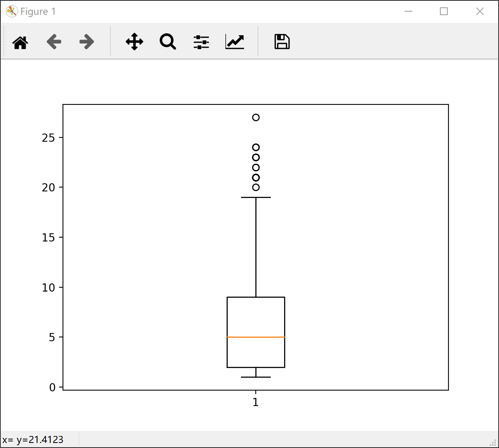Screen dimensions: 499x448
Task: Save the figure with the floppy disk icon
Action: [x=282, y=42]
